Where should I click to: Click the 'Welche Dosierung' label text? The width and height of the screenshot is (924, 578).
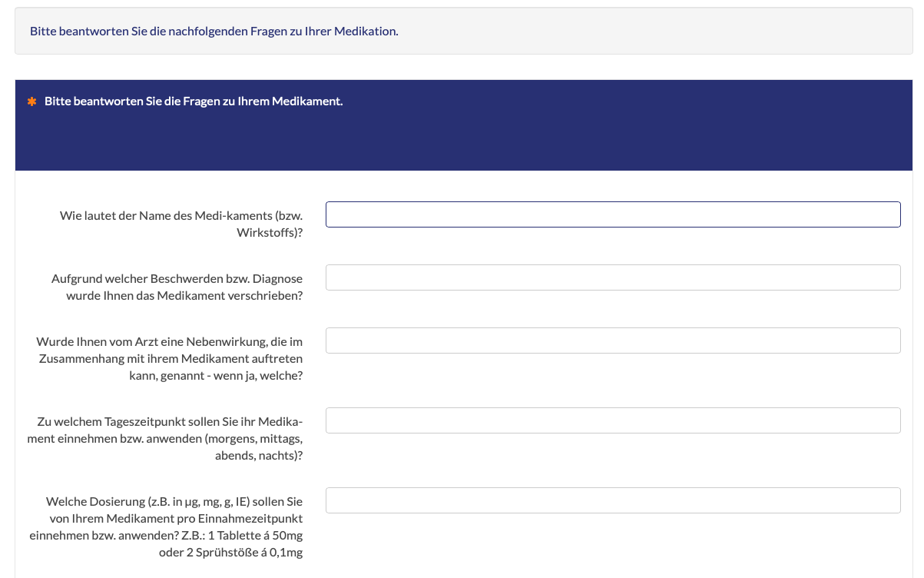point(174,501)
